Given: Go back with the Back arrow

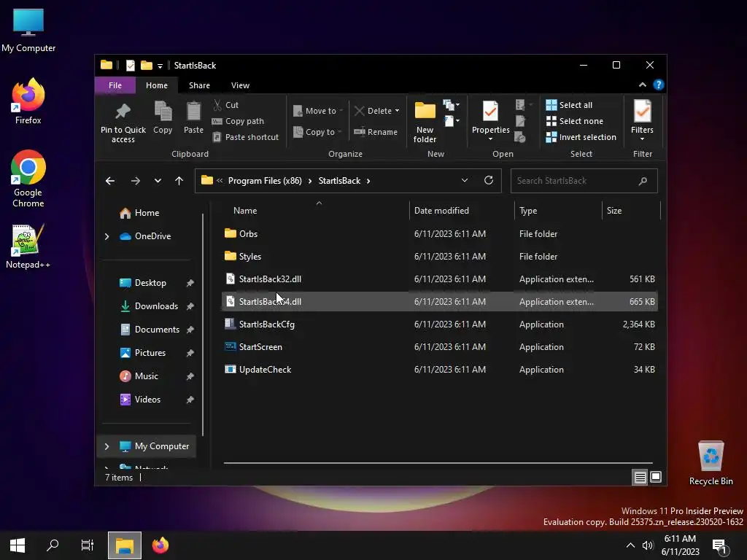Looking at the screenshot, I should 110,181.
